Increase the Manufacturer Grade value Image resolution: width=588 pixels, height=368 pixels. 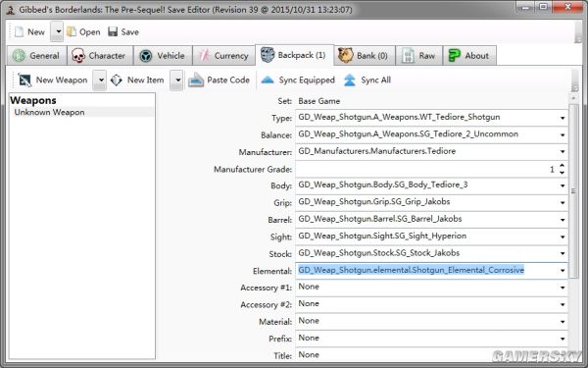562,166
